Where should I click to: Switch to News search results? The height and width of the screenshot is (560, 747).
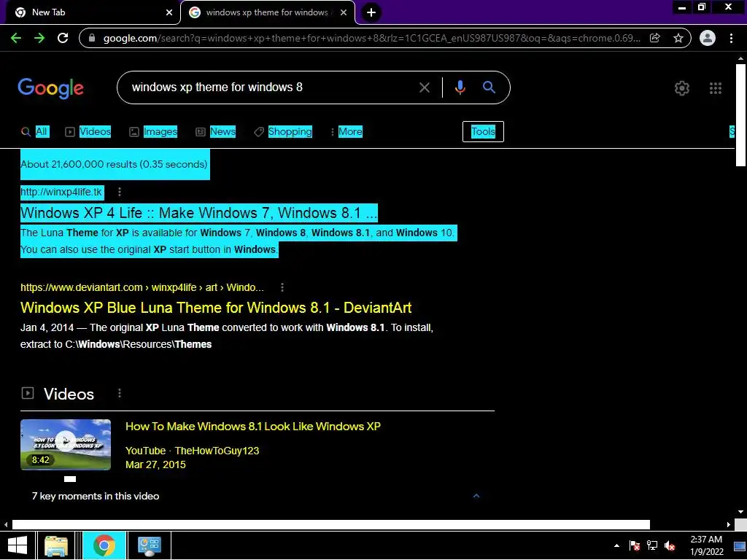click(216, 131)
